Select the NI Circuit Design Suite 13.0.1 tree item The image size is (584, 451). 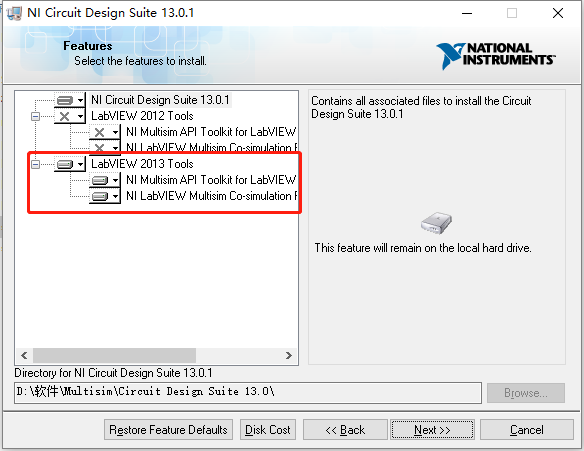tap(160, 100)
